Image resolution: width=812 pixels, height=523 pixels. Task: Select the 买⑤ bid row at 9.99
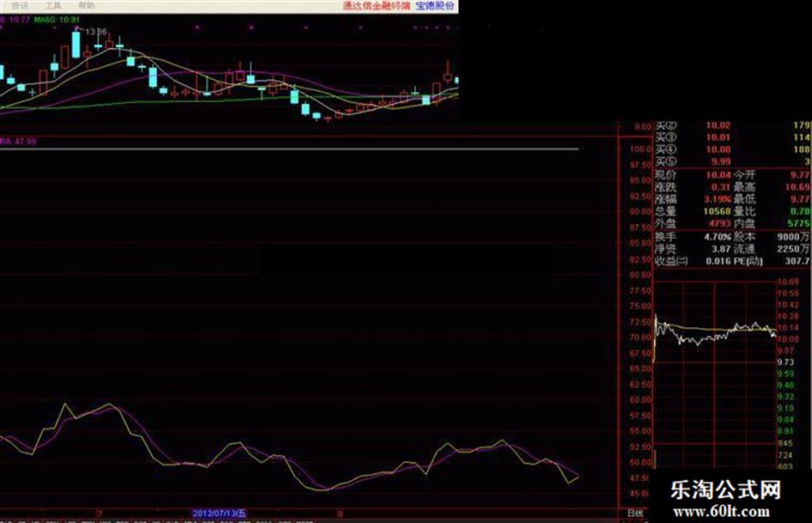pyautogui.click(x=733, y=161)
